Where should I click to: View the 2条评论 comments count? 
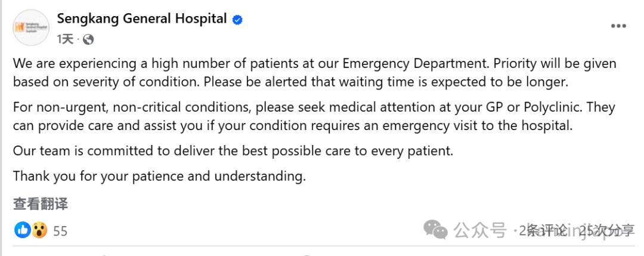click(x=543, y=230)
